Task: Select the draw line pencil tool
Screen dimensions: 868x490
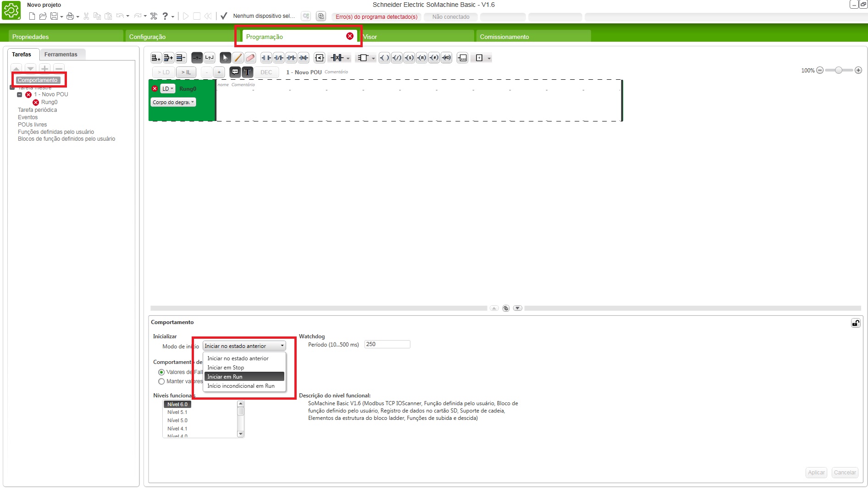Action: click(x=238, y=58)
